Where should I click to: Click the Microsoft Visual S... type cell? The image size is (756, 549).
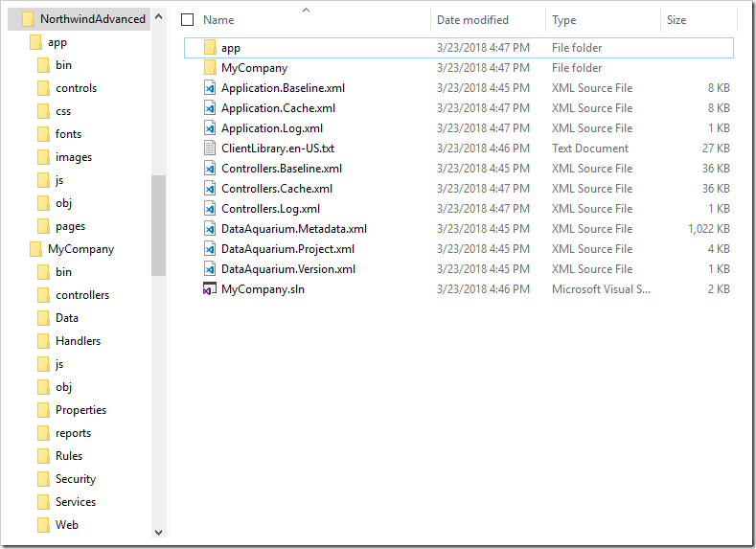pos(601,289)
